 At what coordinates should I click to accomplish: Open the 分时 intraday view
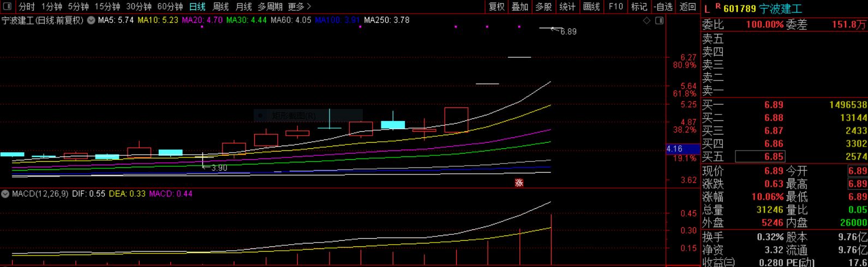click(26, 7)
